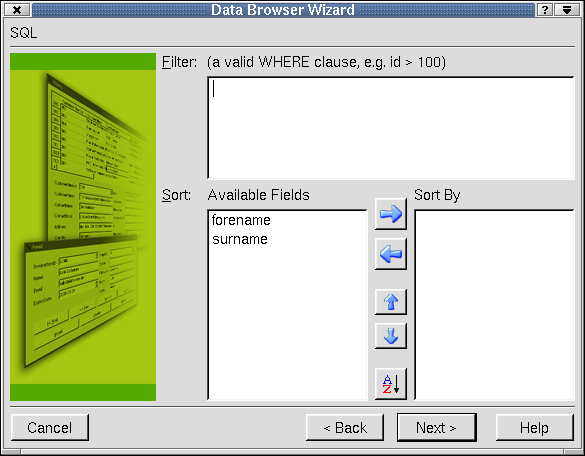Move sort field down with down arrow

point(391,336)
